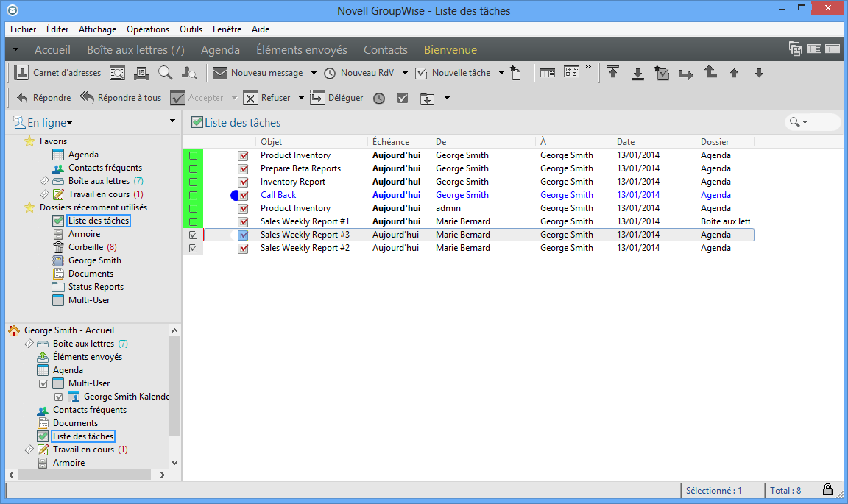Click the clock icon after Déléguer

379,99
